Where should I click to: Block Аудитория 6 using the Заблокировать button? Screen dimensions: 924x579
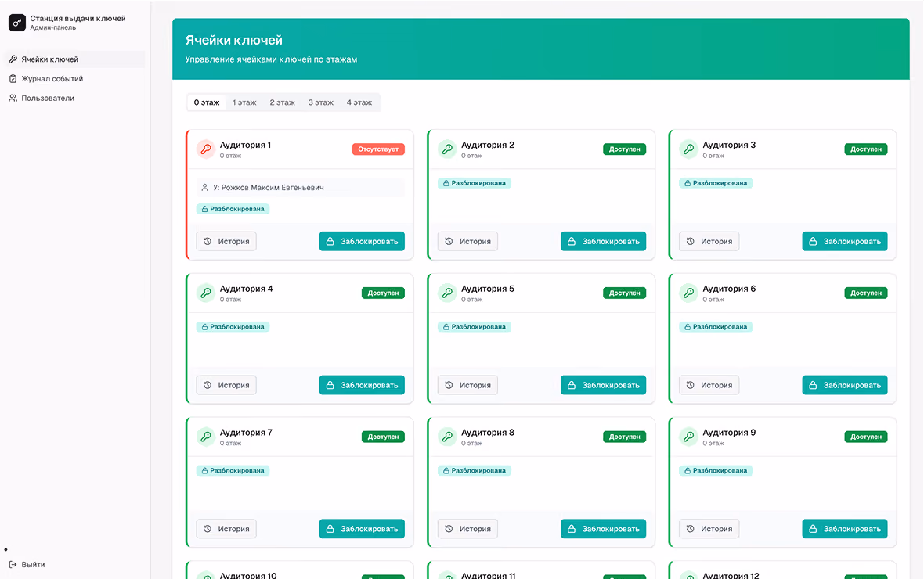[x=844, y=385]
